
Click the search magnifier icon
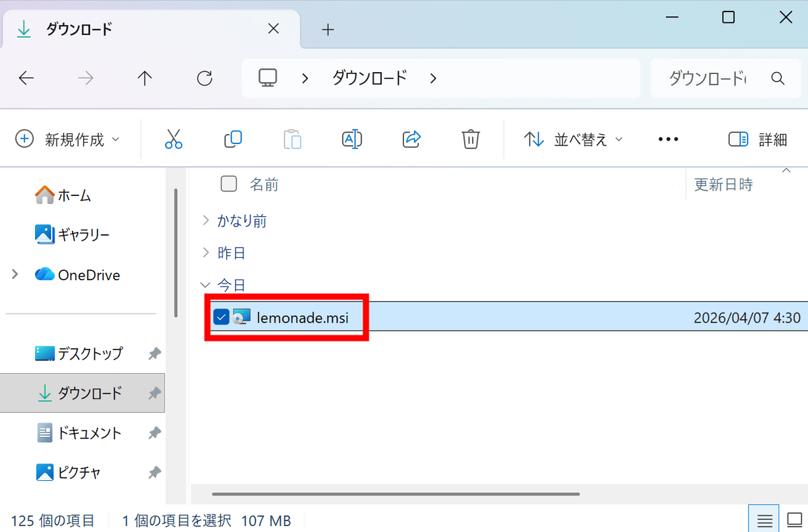(778, 78)
